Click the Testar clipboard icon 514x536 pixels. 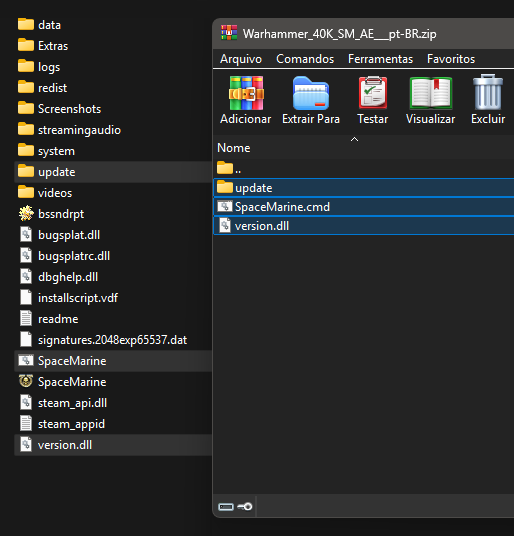(x=373, y=93)
